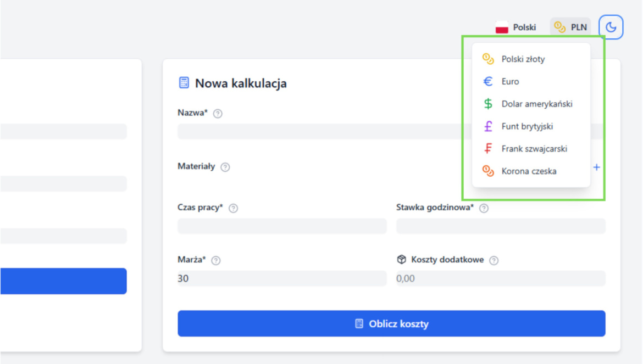This screenshot has width=643, height=364.
Task: Show help tooltip next to Stawka godzinowa
Action: 484,208
